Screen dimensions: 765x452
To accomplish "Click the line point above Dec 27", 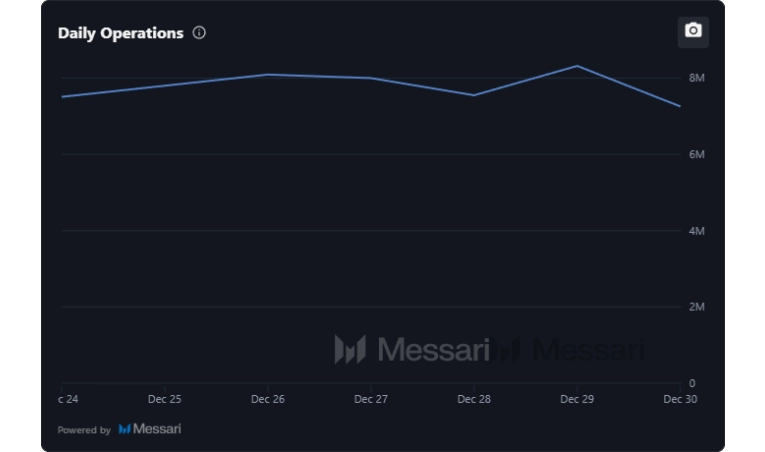I will [371, 78].
